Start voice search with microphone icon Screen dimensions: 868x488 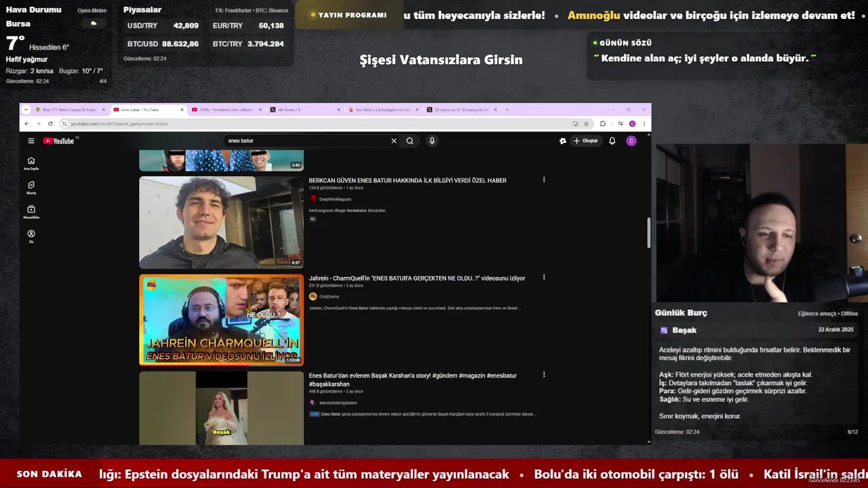point(432,141)
